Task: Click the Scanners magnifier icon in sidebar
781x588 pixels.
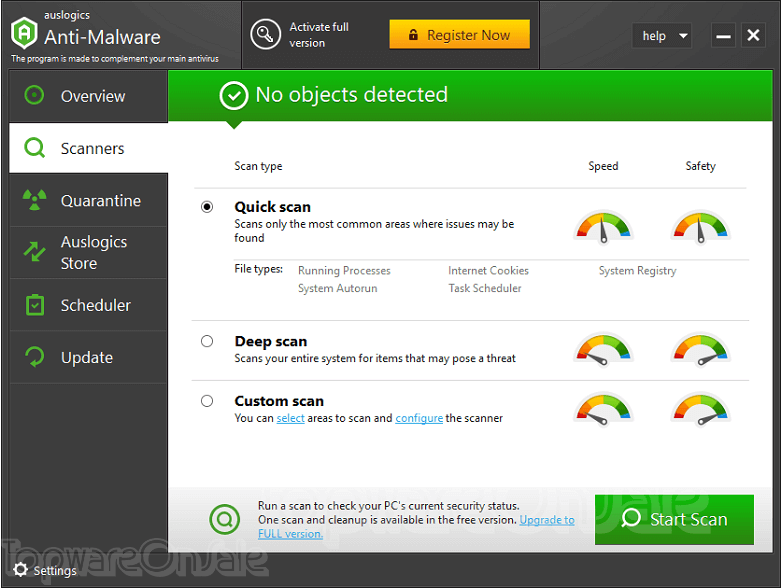Action: tap(34, 148)
